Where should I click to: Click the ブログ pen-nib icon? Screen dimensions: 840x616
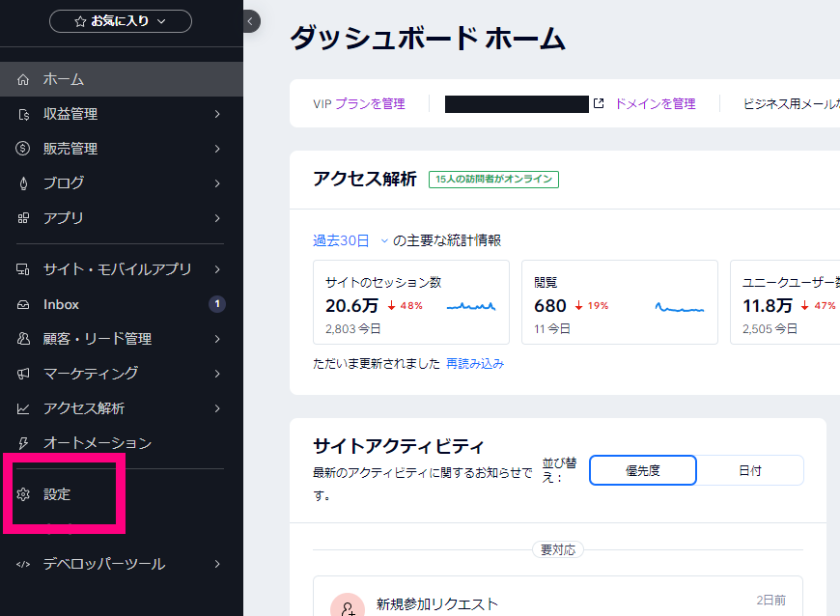[x=23, y=183]
